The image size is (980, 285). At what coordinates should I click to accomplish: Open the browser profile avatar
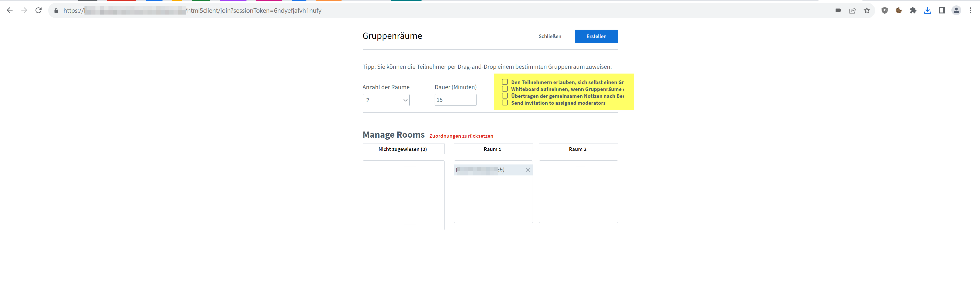956,10
